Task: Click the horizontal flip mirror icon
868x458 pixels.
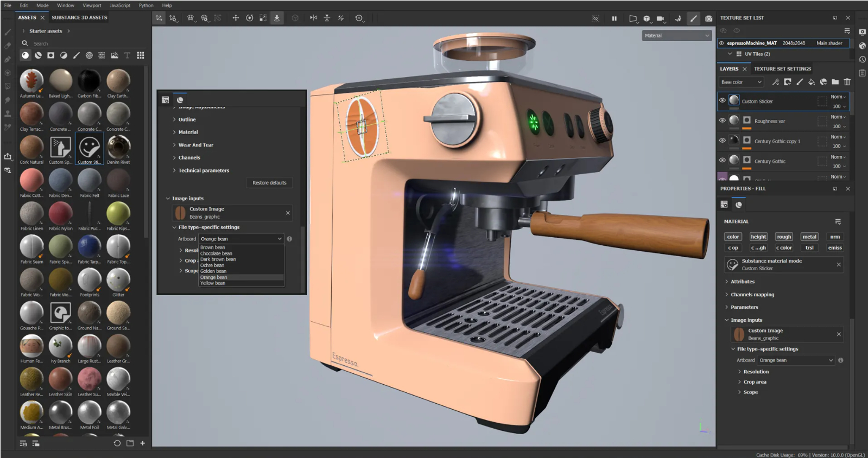Action: (313, 18)
